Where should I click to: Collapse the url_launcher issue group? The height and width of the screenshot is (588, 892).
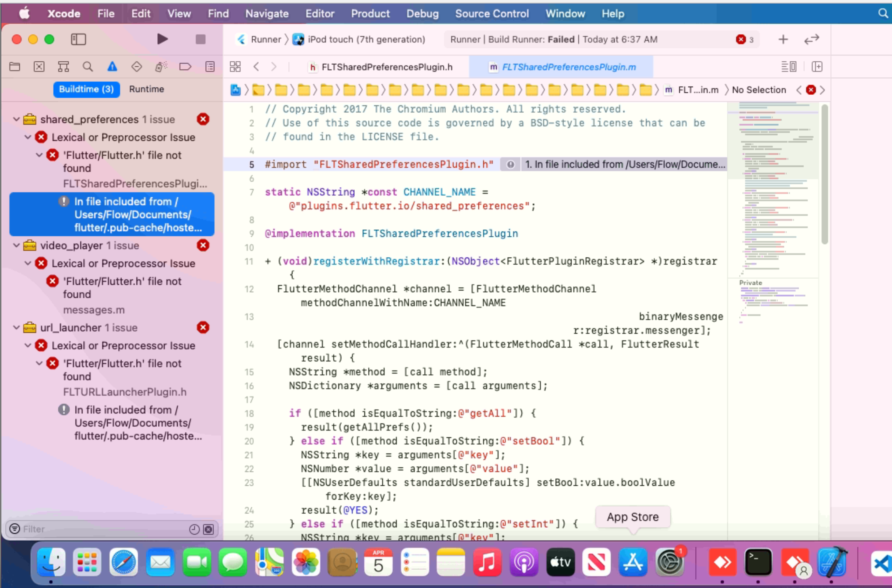[x=16, y=328]
